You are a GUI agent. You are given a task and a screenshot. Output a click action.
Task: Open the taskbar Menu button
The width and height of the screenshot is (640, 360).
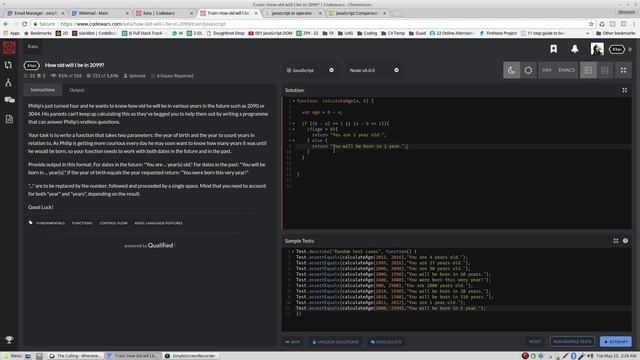(13, 356)
